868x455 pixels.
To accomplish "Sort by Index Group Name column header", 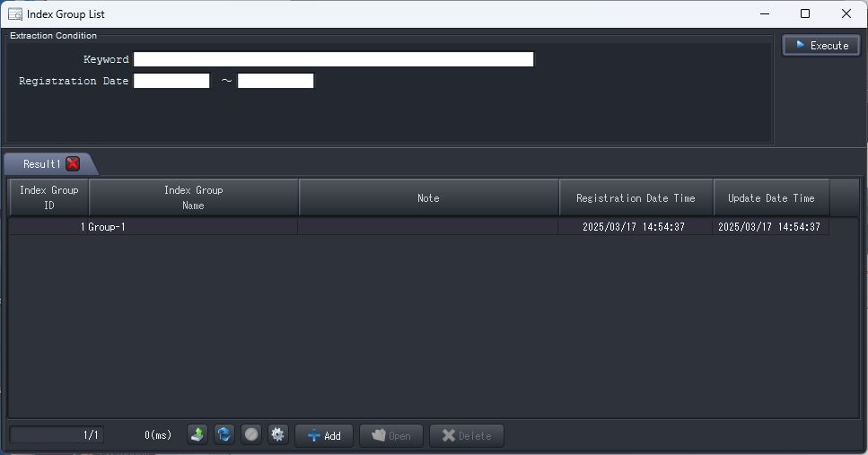I will [194, 197].
